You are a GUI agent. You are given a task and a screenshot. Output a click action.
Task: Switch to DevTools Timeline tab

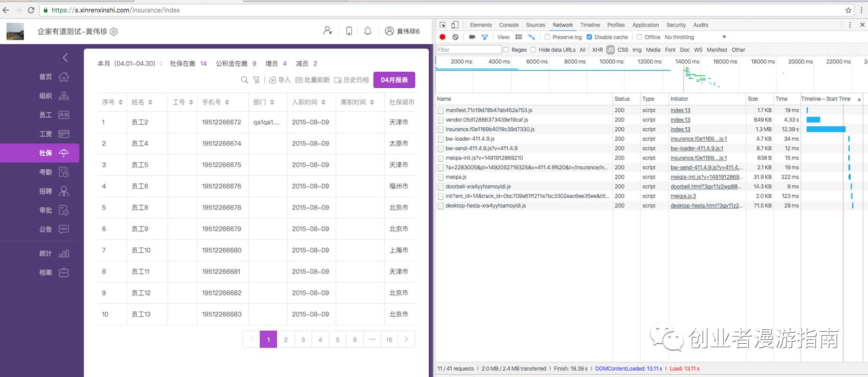click(x=590, y=25)
